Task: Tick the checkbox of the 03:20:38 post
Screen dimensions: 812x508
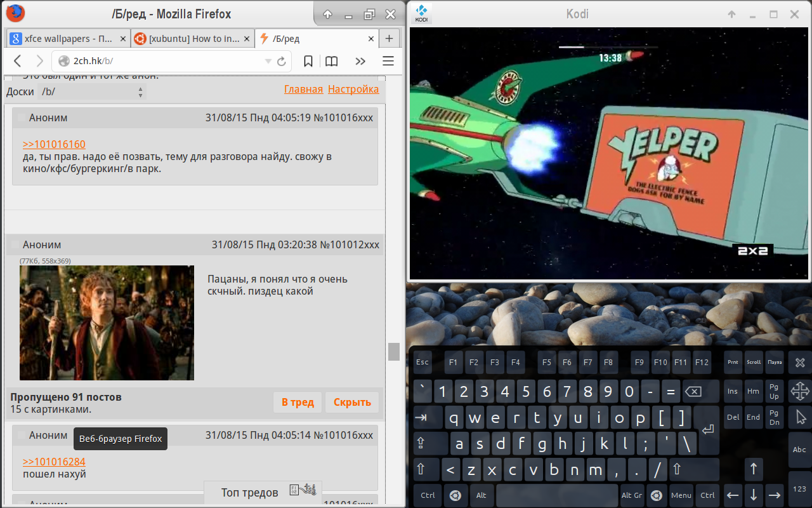Action: (14, 244)
